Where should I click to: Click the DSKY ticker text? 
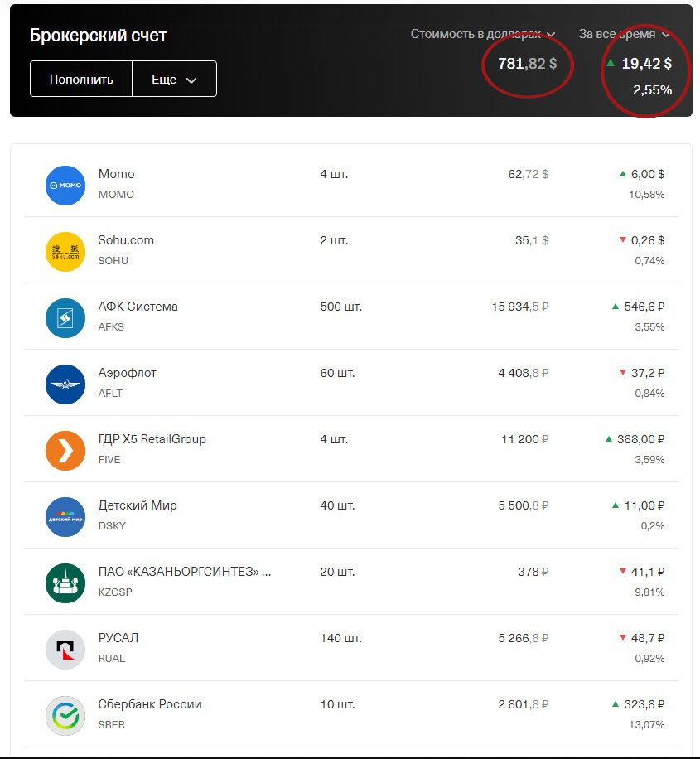pyautogui.click(x=112, y=525)
